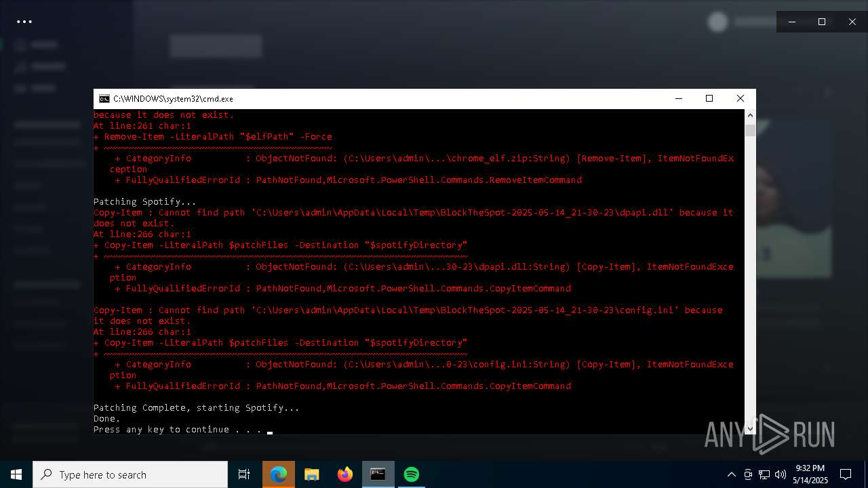
Task: Launch Firefox from taskbar
Action: click(345, 474)
